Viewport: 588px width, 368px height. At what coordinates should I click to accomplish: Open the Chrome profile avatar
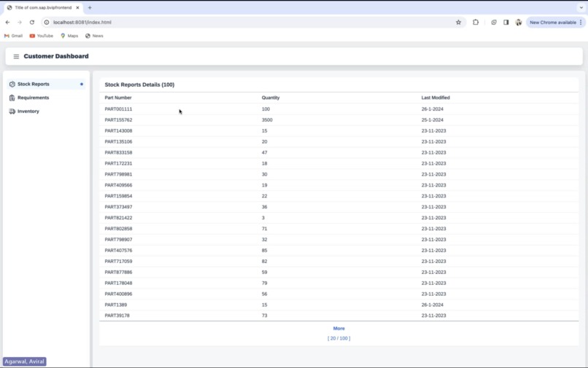coord(519,23)
